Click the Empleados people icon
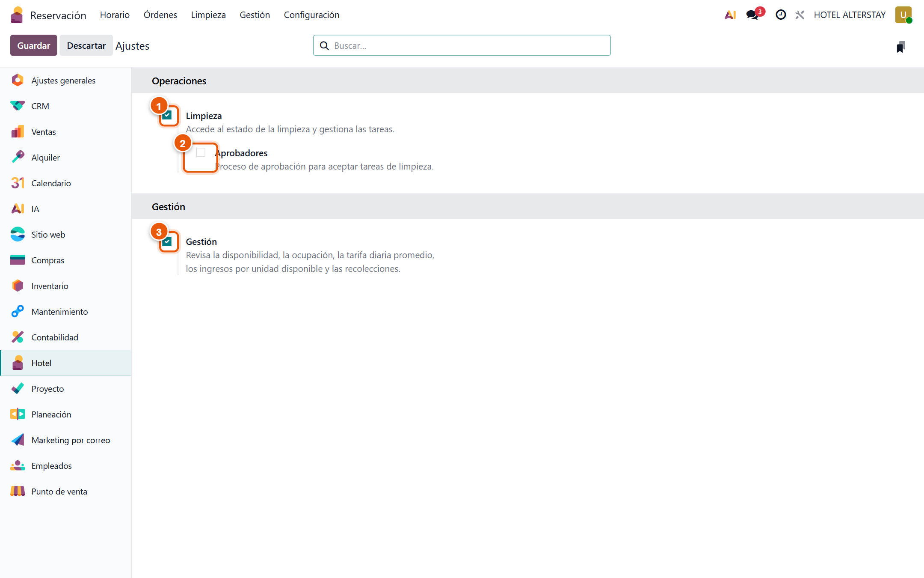Image resolution: width=924 pixels, height=578 pixels. pos(18,465)
